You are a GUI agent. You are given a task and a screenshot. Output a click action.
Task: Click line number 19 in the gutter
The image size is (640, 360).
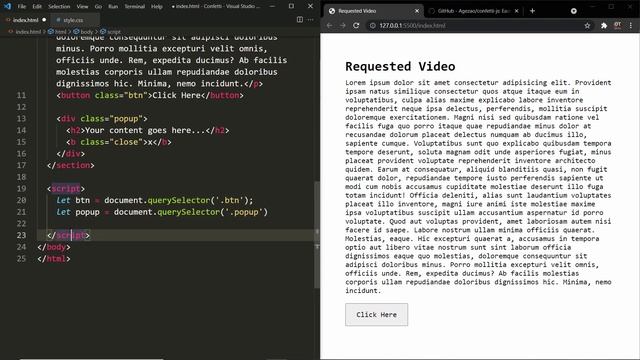pos(21,189)
